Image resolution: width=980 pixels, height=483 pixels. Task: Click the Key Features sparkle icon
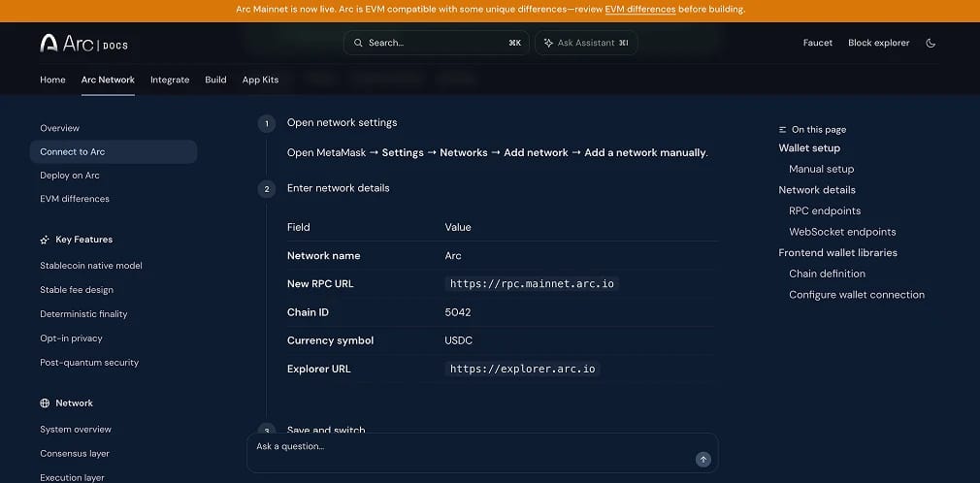[45, 240]
